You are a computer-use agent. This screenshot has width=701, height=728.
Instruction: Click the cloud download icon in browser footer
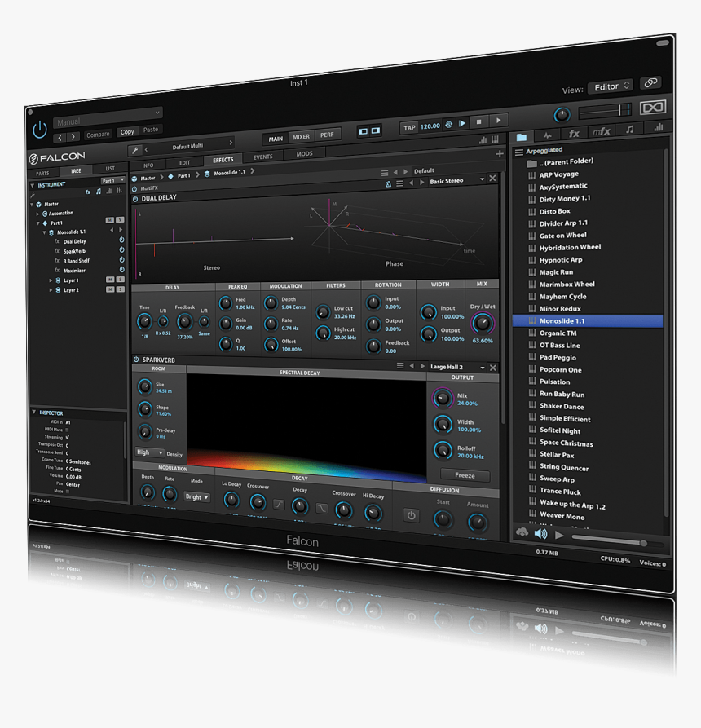pyautogui.click(x=522, y=532)
